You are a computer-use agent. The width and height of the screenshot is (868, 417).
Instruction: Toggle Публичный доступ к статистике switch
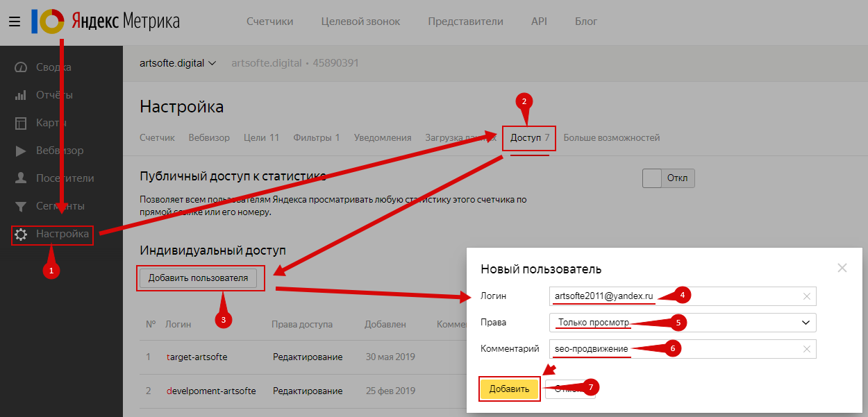pyautogui.click(x=669, y=178)
